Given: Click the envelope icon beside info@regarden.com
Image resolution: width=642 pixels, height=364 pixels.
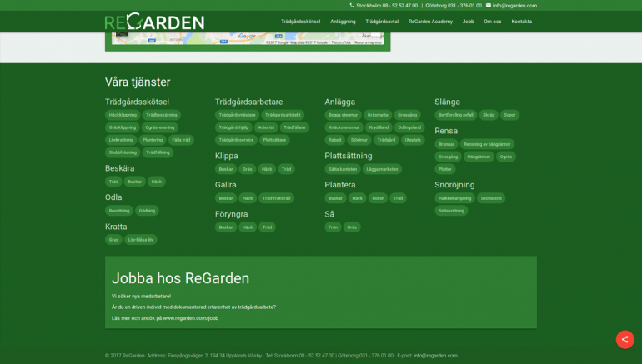Looking at the screenshot, I should [489, 5].
